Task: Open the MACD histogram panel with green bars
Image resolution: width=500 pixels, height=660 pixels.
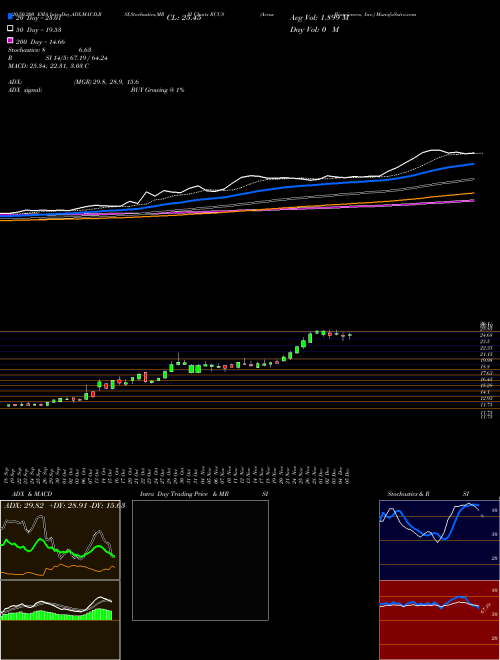Action: click(x=60, y=620)
